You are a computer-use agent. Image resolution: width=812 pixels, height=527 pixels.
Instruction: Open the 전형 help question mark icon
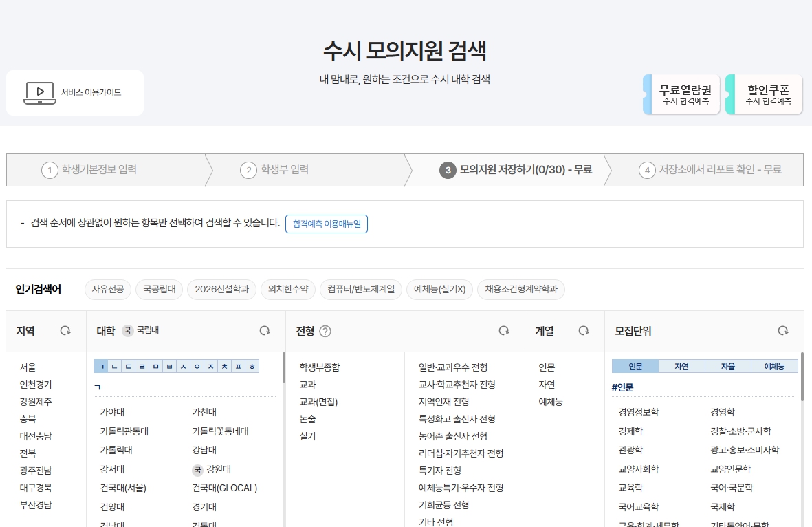[327, 330]
